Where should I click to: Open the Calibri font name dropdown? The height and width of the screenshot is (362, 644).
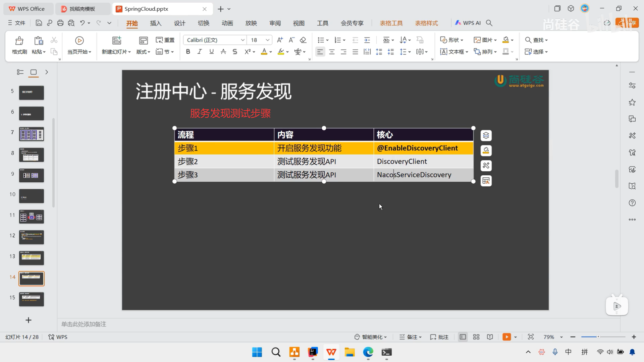243,40
